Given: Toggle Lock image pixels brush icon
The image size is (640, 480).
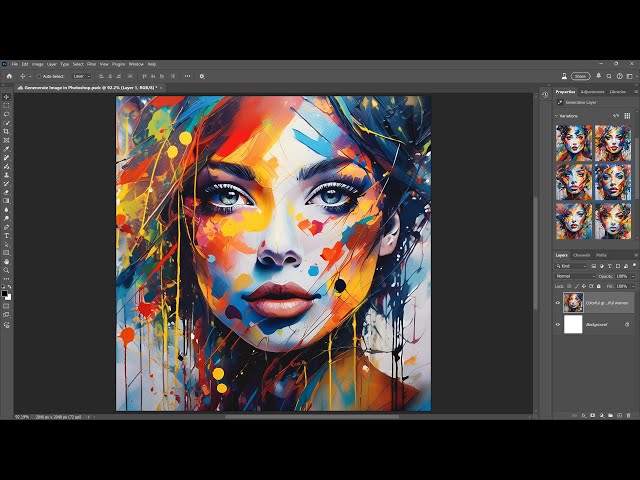Looking at the screenshot, I should tap(577, 286).
